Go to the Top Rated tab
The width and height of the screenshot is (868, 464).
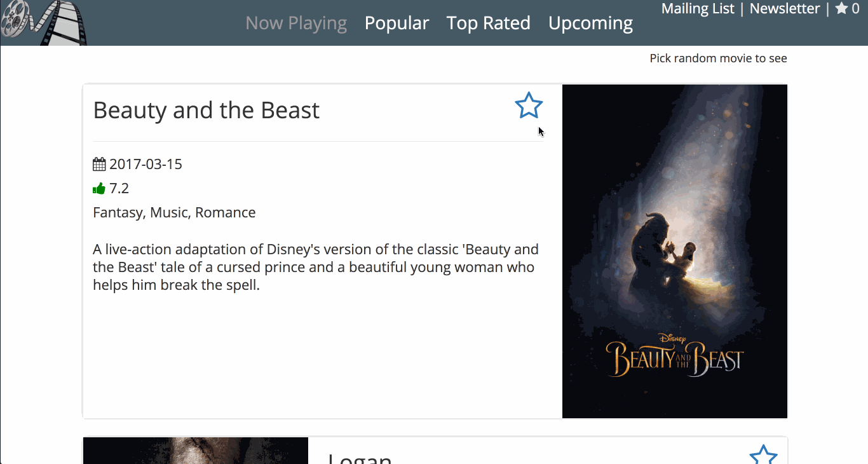[x=488, y=24]
